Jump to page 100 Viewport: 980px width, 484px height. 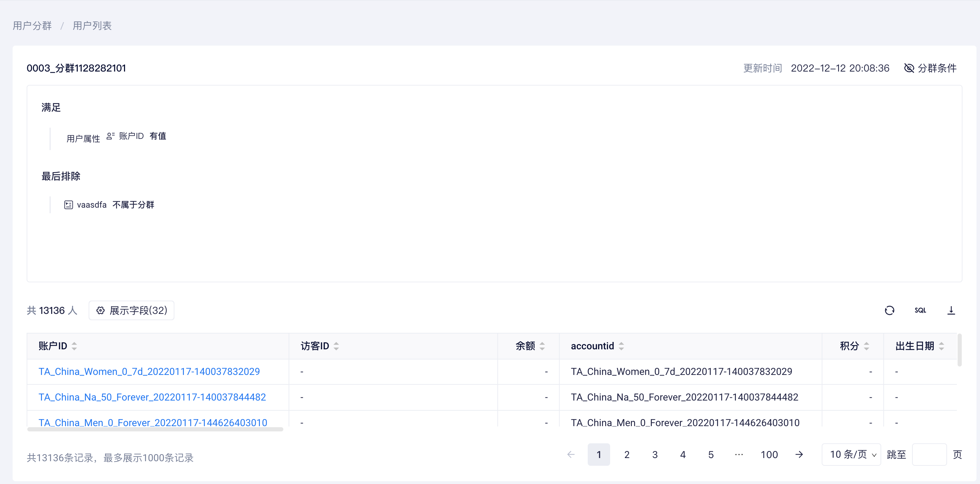pyautogui.click(x=769, y=454)
